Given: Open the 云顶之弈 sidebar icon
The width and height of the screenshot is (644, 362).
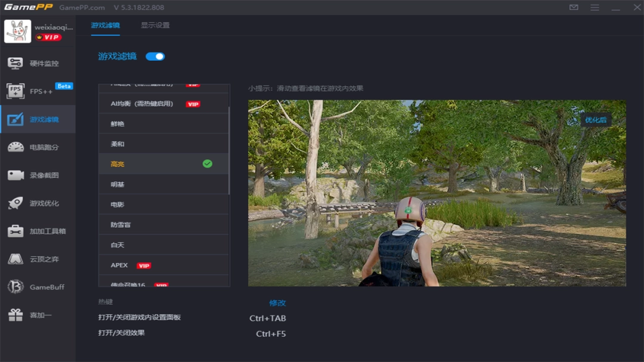Looking at the screenshot, I should (x=16, y=259).
